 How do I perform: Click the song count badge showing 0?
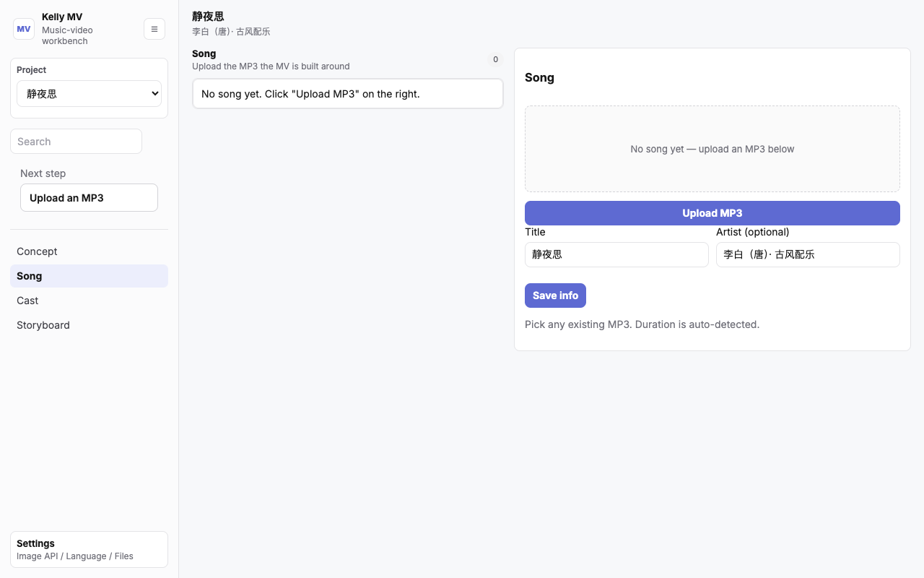495,59
